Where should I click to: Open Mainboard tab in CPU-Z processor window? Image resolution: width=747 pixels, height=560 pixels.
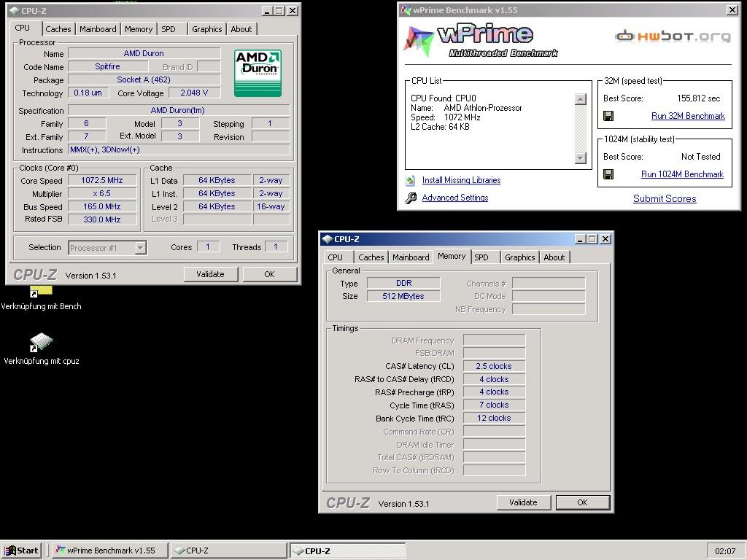[98, 29]
